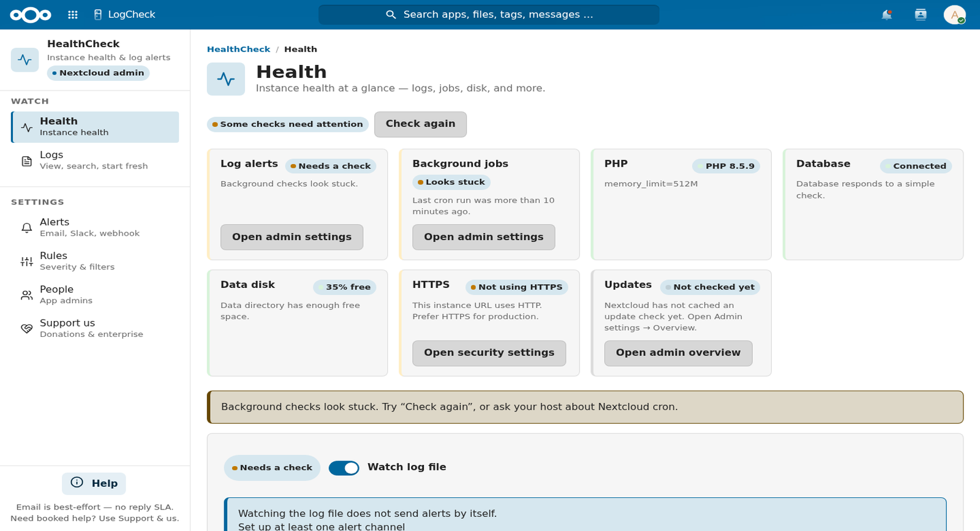
Task: Click Needs a check badge beside Watch log file
Action: pos(272,468)
